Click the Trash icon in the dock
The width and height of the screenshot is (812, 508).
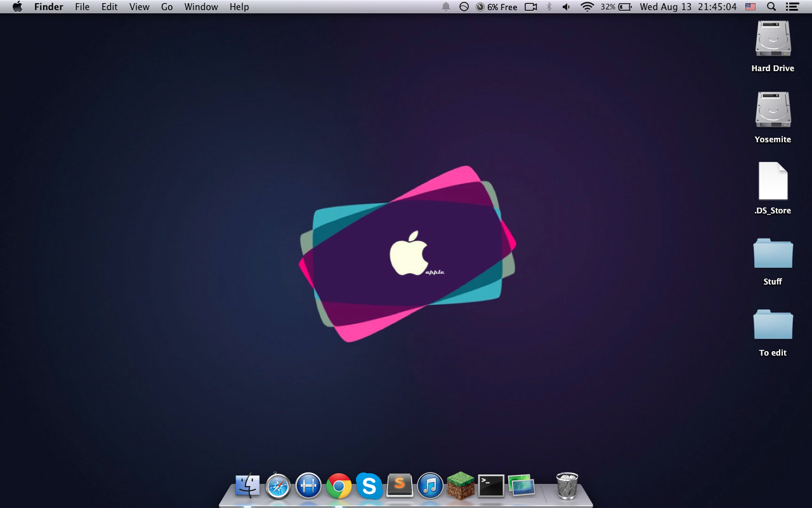pos(566,486)
